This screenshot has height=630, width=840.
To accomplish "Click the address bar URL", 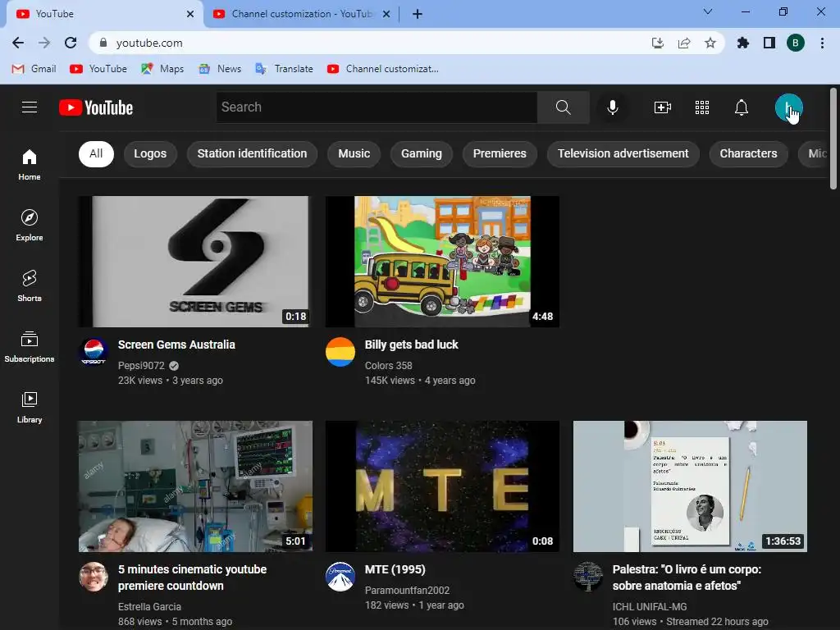I will coord(149,43).
